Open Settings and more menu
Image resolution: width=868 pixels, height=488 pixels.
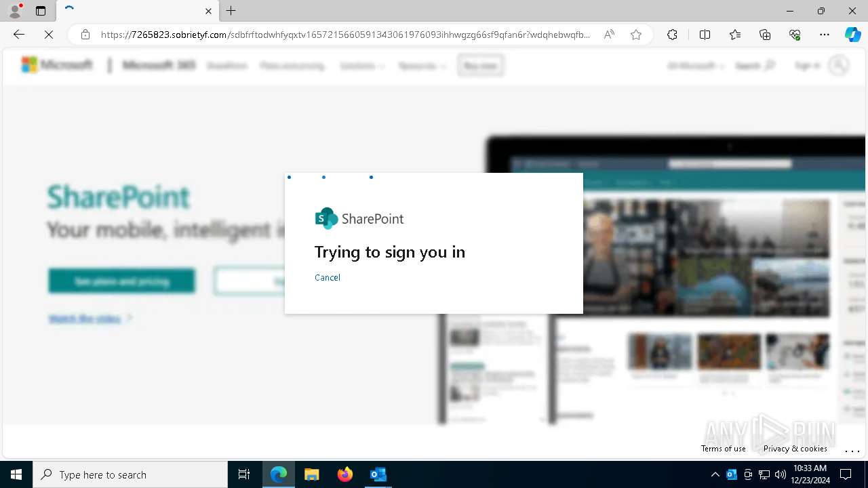pos(825,35)
